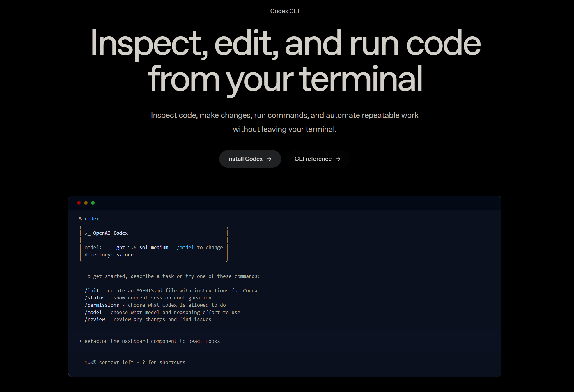Select the 'codex' command after the prompt
574x392 pixels.
click(92, 219)
